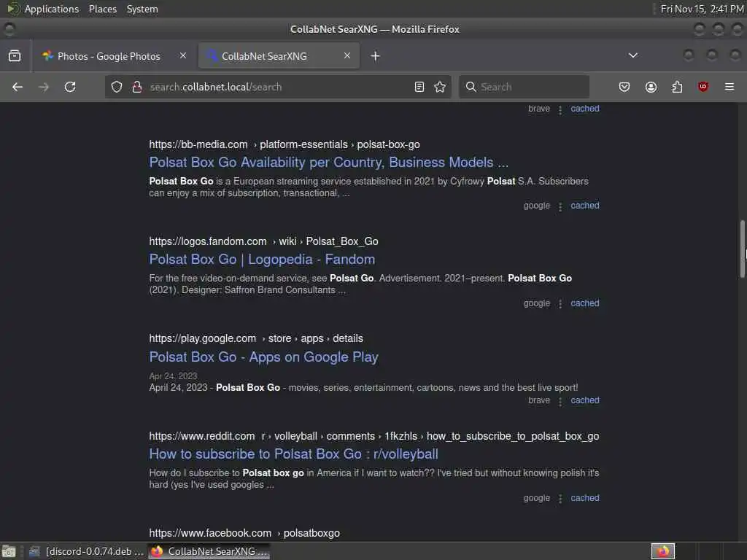This screenshot has height=560, width=747.
Task: Click the https://play.google.com result URL
Action: [x=256, y=338]
